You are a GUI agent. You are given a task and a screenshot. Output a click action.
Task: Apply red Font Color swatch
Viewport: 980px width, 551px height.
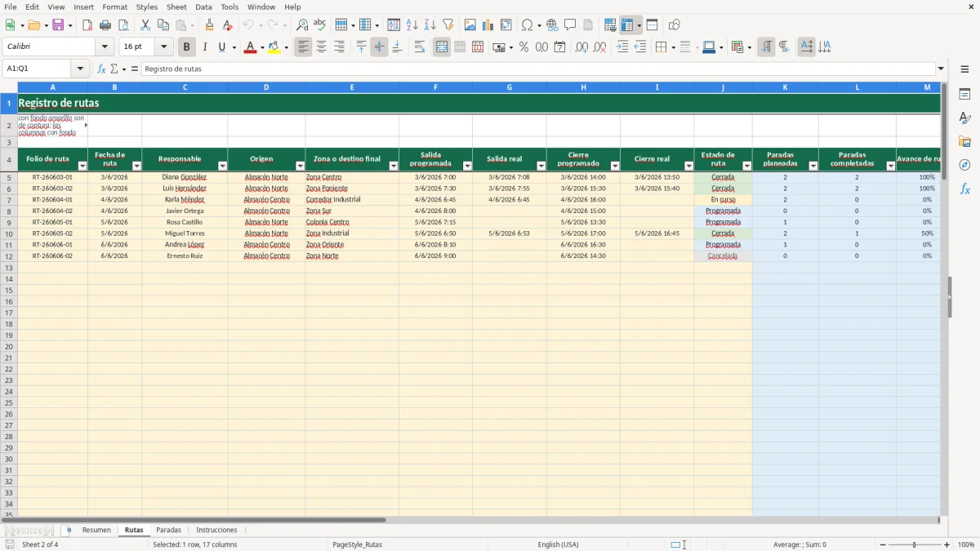point(251,47)
